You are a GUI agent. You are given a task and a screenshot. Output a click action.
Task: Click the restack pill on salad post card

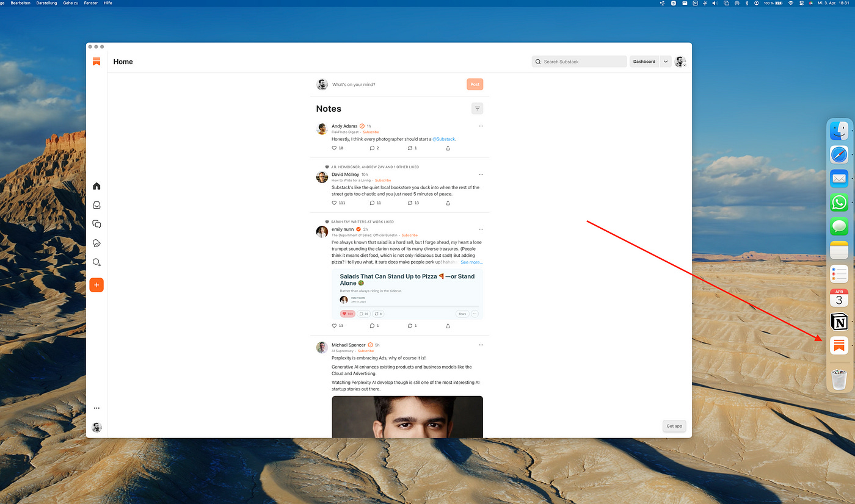click(x=378, y=314)
